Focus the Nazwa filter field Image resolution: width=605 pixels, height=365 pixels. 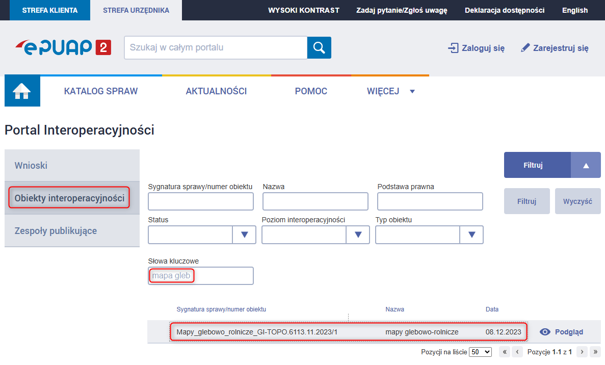click(315, 201)
